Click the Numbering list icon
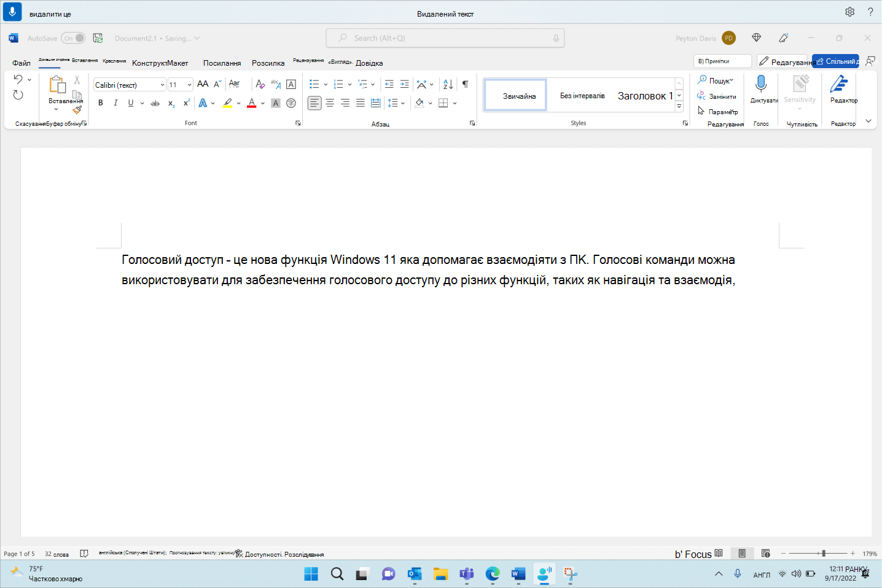Screen dimensions: 882x588 (338, 84)
